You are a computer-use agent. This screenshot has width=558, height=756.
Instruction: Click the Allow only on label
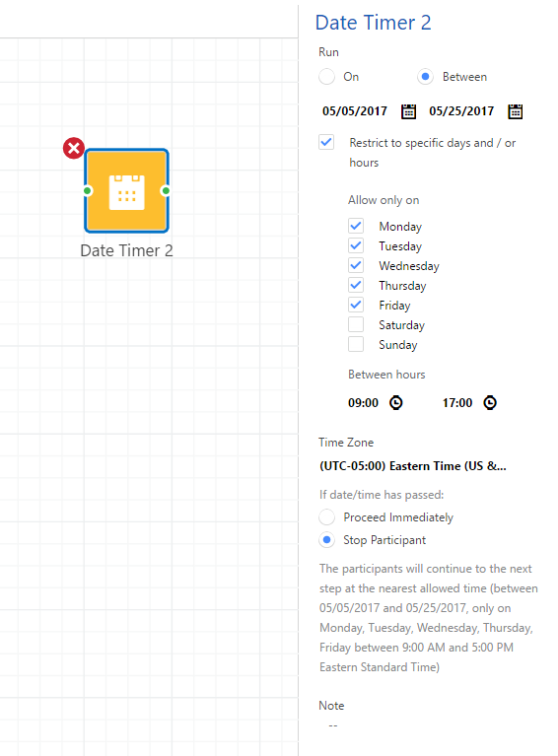tap(384, 200)
